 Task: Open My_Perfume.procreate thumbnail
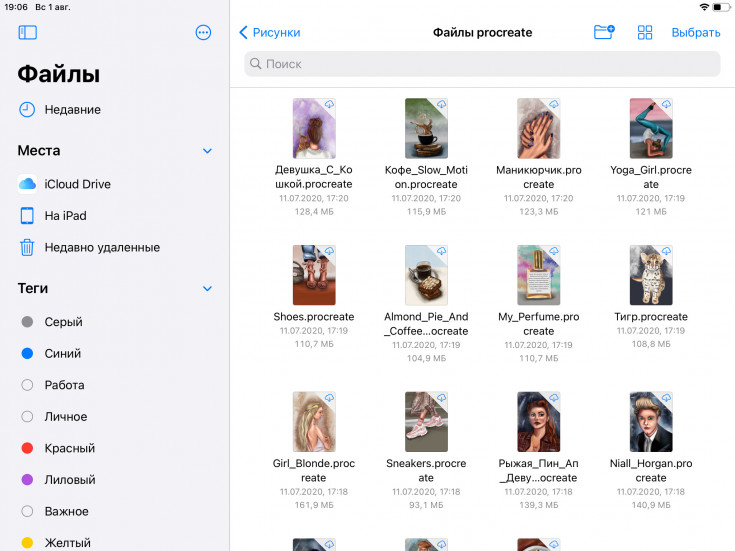click(x=539, y=275)
